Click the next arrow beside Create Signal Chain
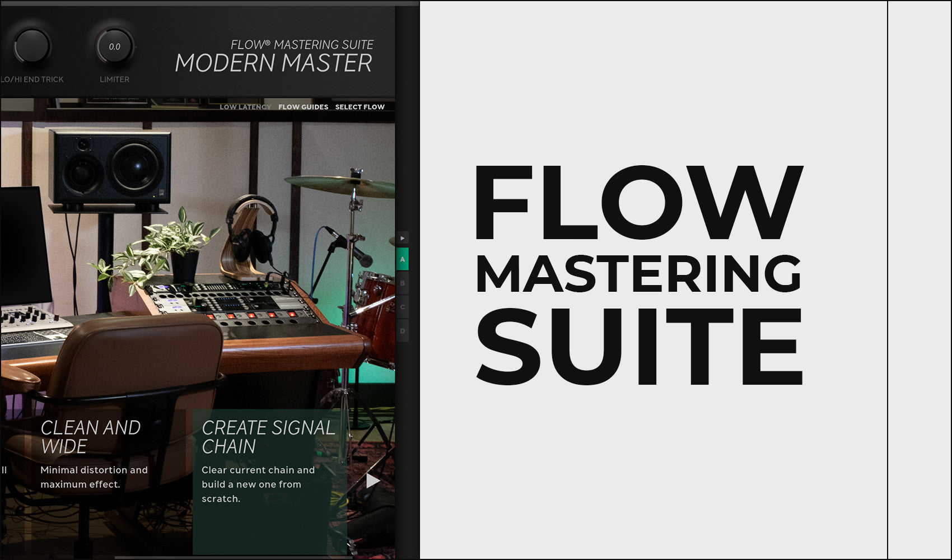This screenshot has height=560, width=952. [x=373, y=481]
